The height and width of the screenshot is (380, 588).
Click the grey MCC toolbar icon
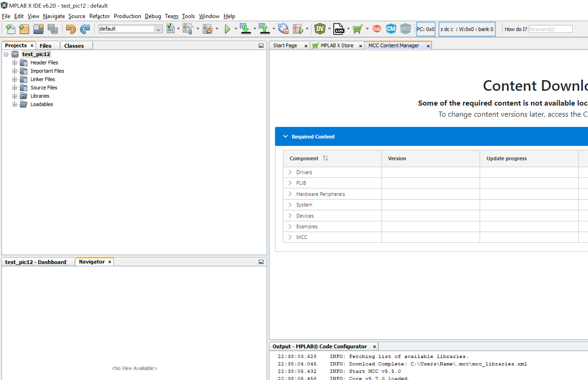tap(405, 29)
